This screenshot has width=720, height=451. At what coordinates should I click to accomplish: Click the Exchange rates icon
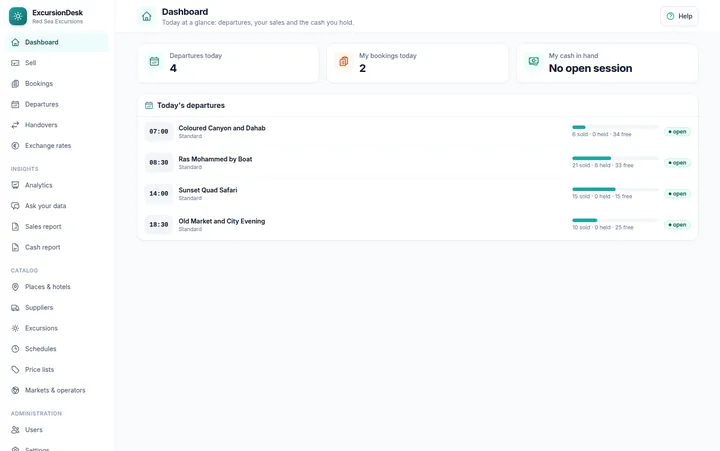15,146
